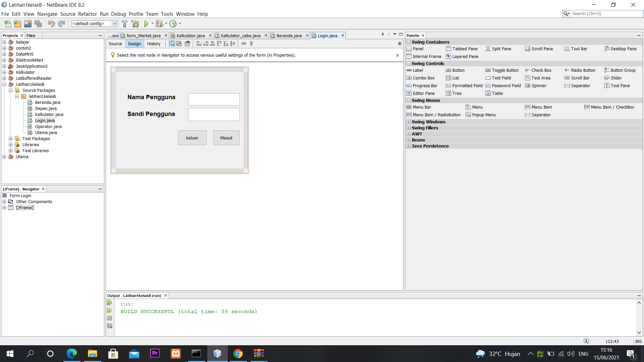Viewport: 644px width, 362px height.
Task: Toggle horizontal resizability of the layout
Action: (x=244, y=44)
